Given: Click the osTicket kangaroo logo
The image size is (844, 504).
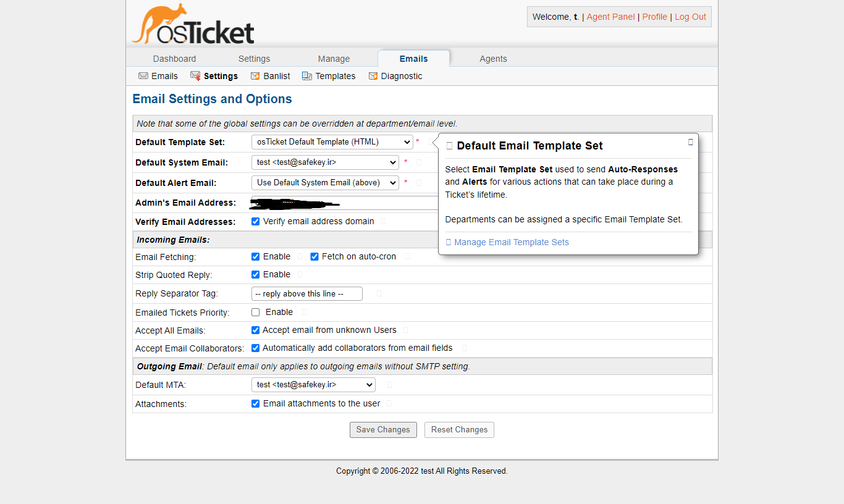Looking at the screenshot, I should tap(193, 25).
